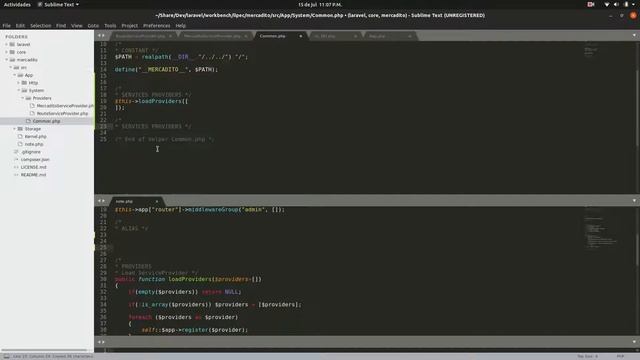Open tab list dropdown of middle pane
The height and width of the screenshot is (360, 640).
[634, 201]
